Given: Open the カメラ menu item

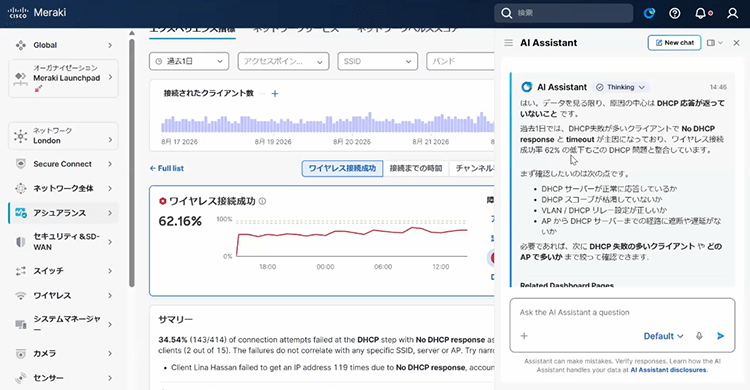Looking at the screenshot, I should pos(63,354).
